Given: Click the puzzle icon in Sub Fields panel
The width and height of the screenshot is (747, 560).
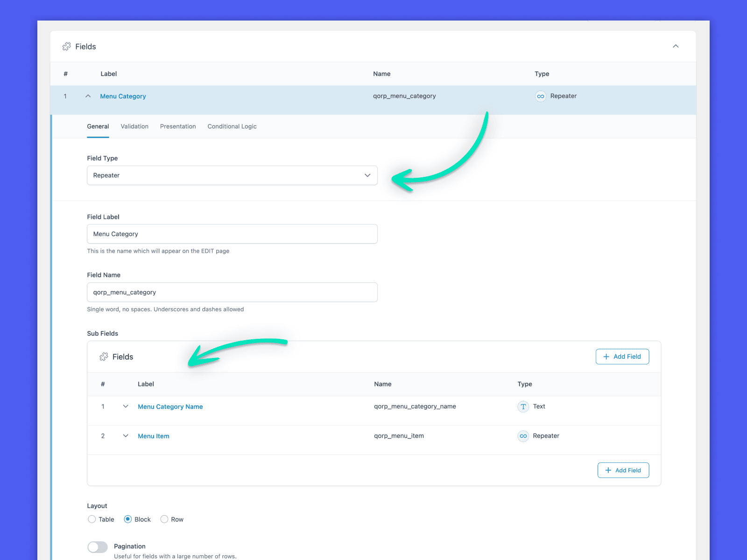Looking at the screenshot, I should coord(104,357).
